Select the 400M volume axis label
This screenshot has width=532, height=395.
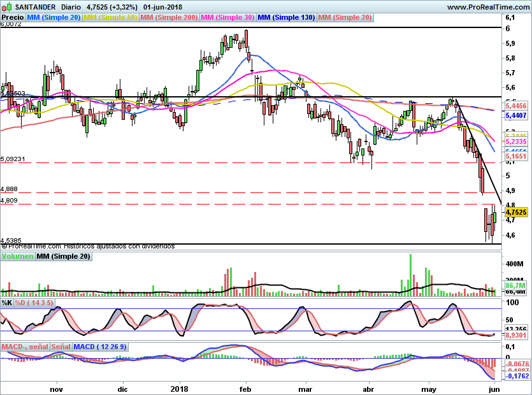tap(514, 264)
